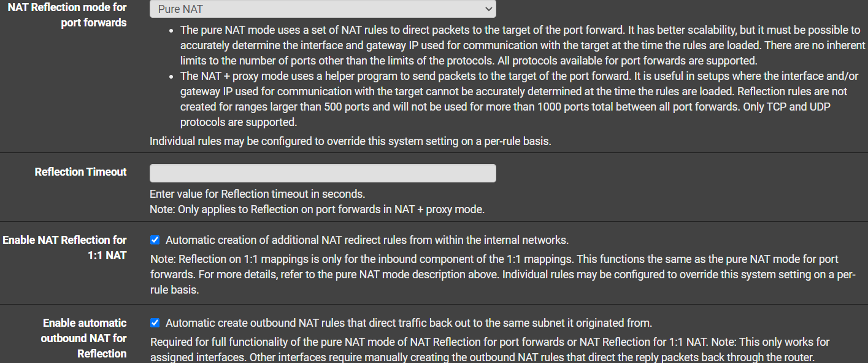
Task: Click 'Enable NAT Reflection for 1:1 NAT' heading
Action: (x=64, y=248)
